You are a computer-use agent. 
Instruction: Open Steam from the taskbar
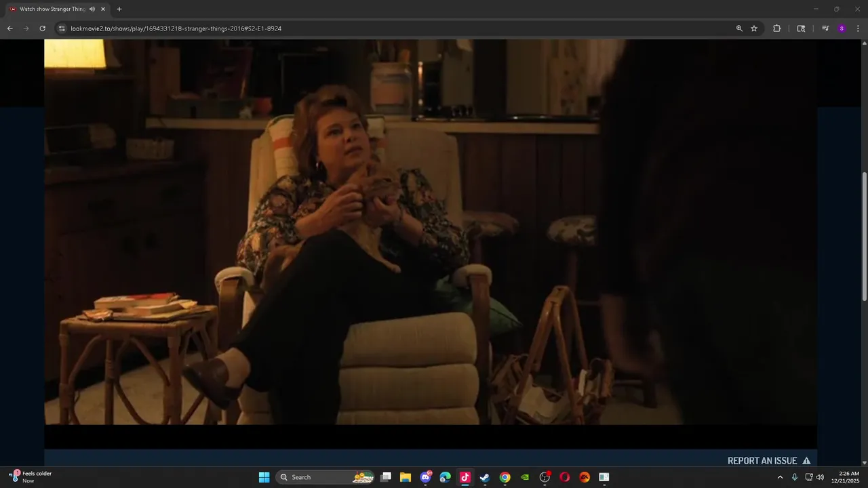485,477
